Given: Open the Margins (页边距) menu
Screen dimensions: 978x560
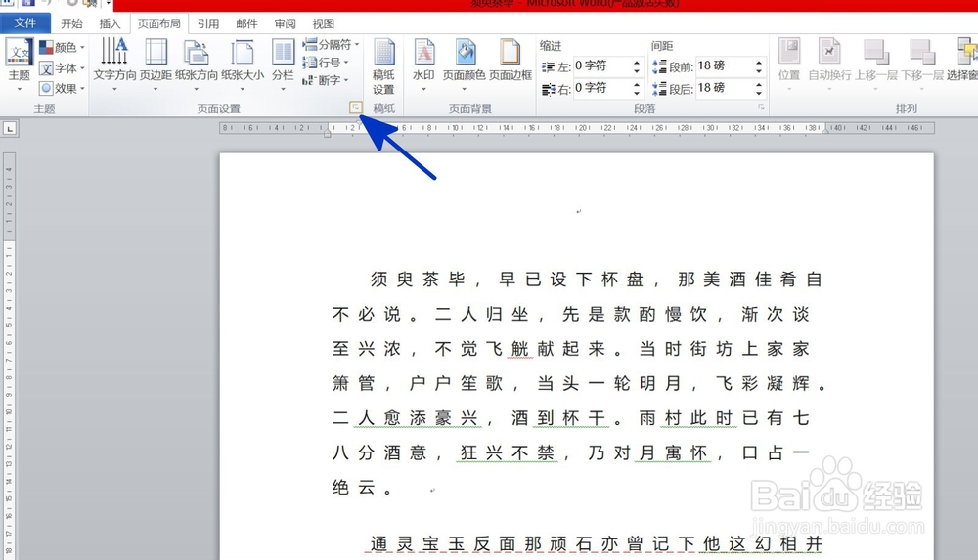Looking at the screenshot, I should [156, 63].
